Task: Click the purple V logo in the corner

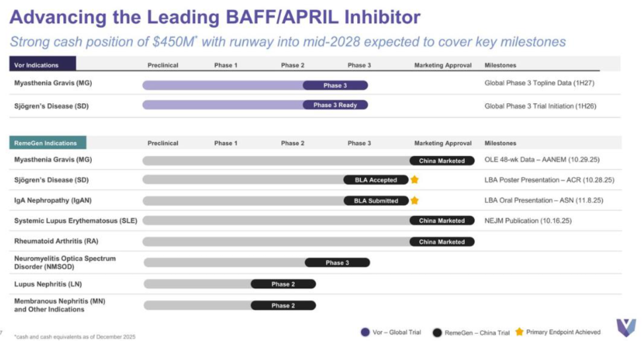Action: coord(626,327)
